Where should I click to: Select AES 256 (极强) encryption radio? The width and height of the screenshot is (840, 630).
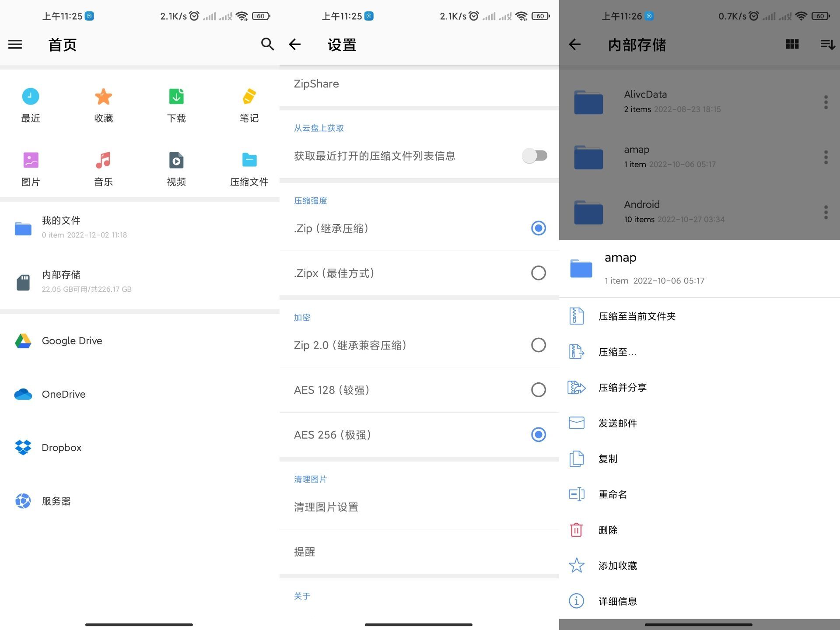pyautogui.click(x=539, y=435)
